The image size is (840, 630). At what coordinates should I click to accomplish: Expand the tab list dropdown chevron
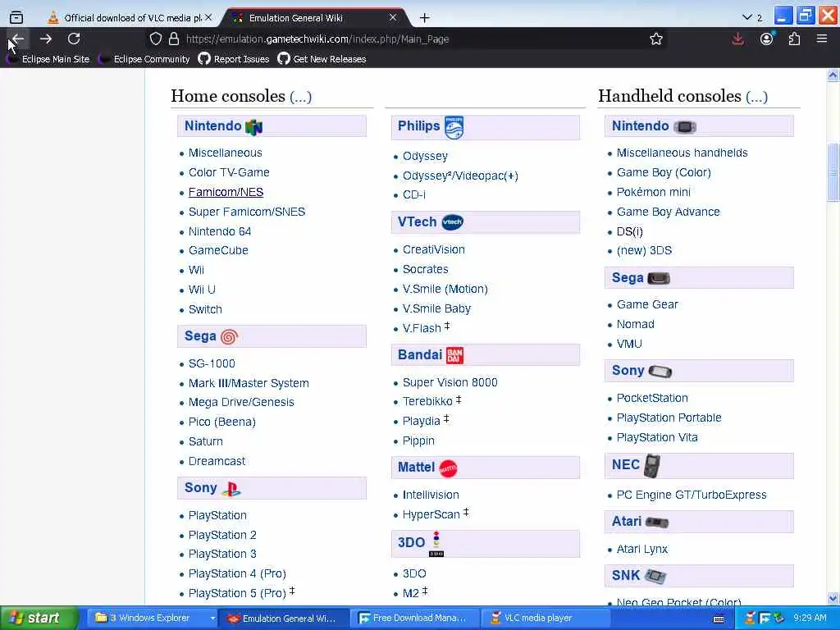pyautogui.click(x=746, y=18)
